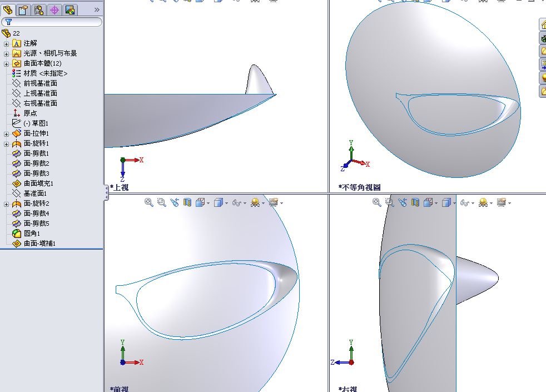Viewport: 546px width, 392px height.
Task: Expand the 曲面本體(12) folder
Action: (6, 64)
